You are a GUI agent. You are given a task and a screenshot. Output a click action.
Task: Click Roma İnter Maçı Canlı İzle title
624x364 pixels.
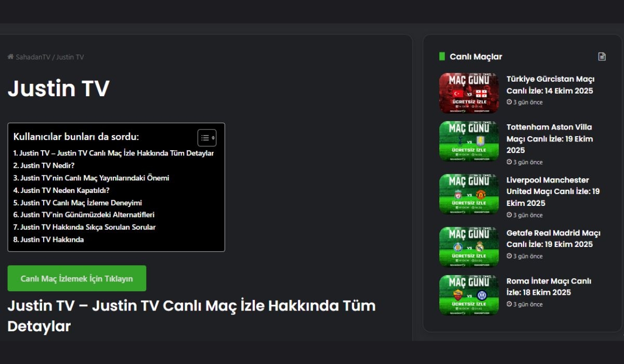pyautogui.click(x=549, y=287)
